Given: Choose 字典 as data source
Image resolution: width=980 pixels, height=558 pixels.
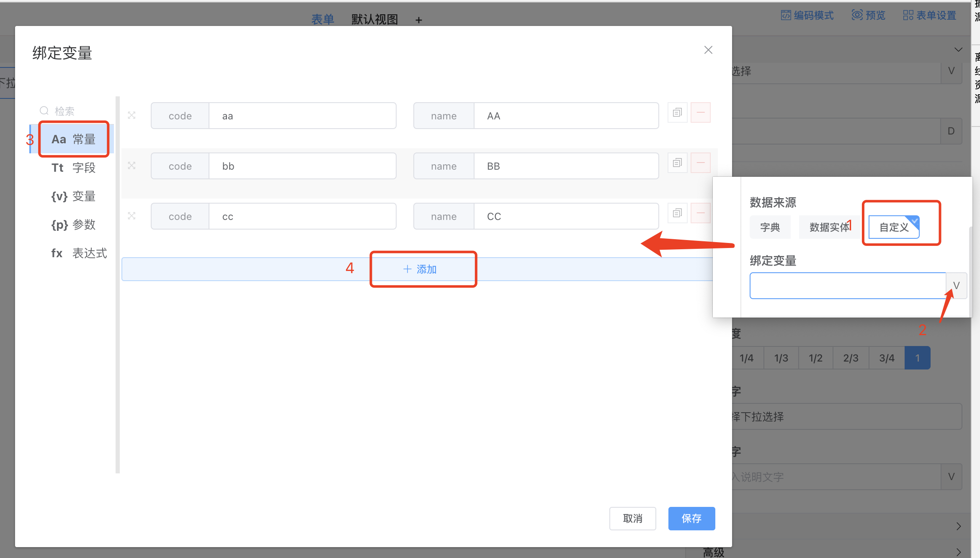Looking at the screenshot, I should point(770,227).
